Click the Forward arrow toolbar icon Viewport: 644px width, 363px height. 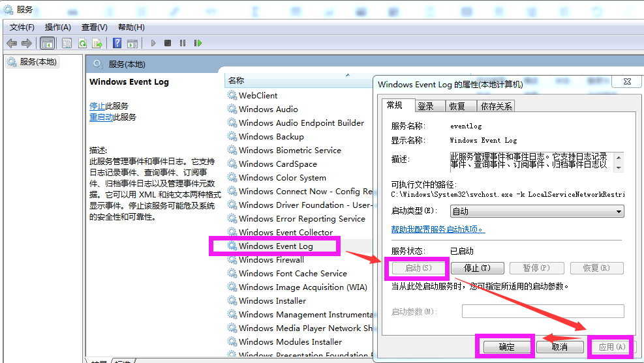coord(27,43)
